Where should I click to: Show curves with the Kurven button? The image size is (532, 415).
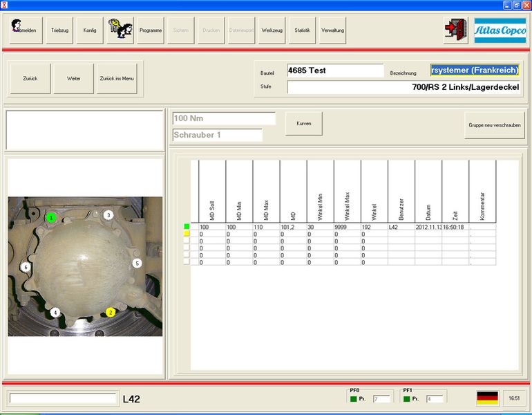pos(304,124)
